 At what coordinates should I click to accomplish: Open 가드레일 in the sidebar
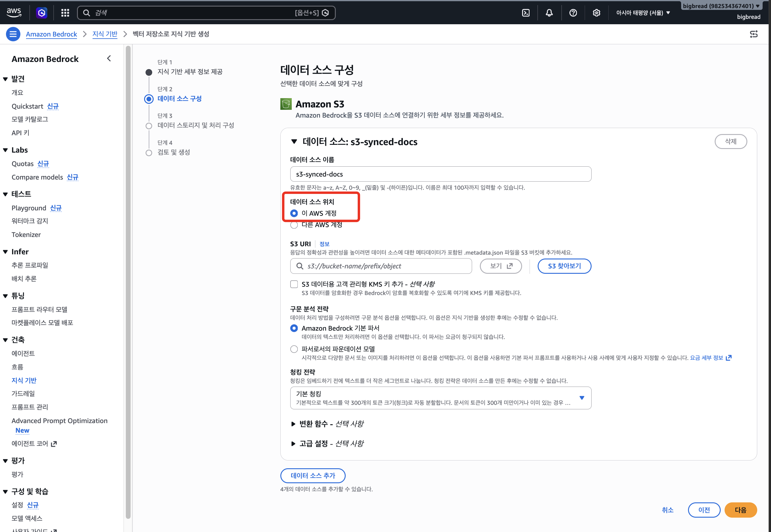pyautogui.click(x=23, y=393)
